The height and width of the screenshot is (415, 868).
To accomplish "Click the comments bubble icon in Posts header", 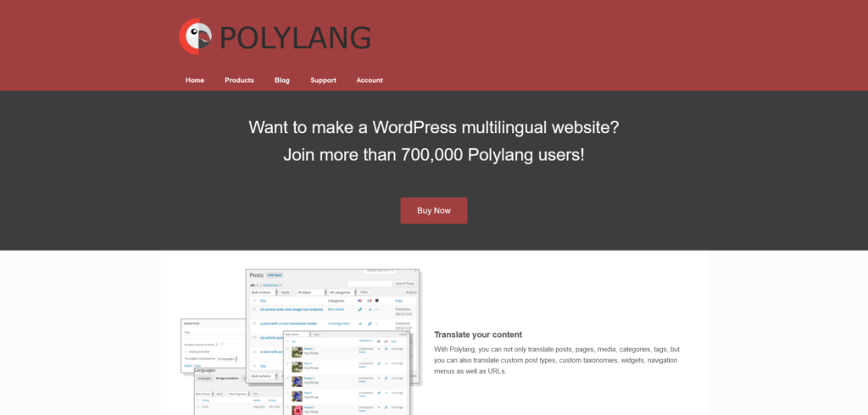I will (377, 301).
